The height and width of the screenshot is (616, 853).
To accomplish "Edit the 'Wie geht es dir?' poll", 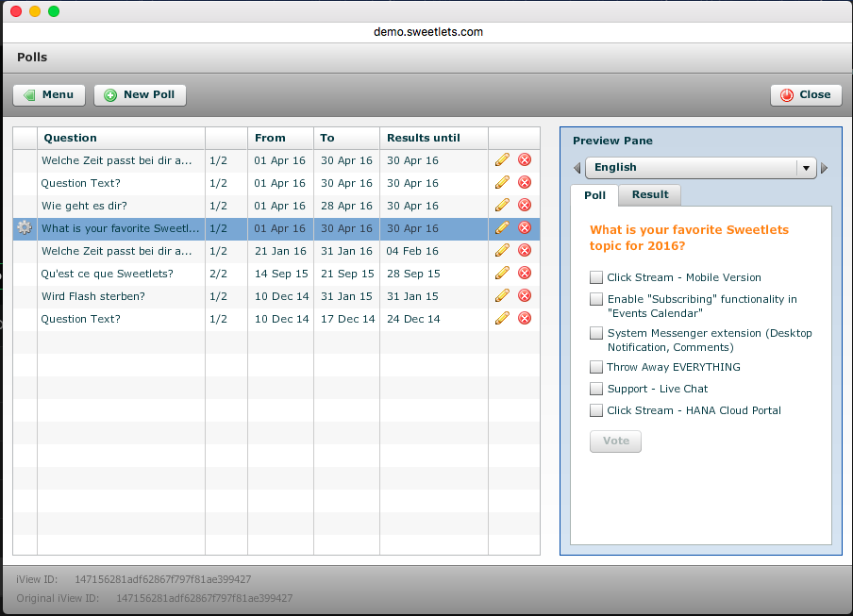I will (502, 205).
